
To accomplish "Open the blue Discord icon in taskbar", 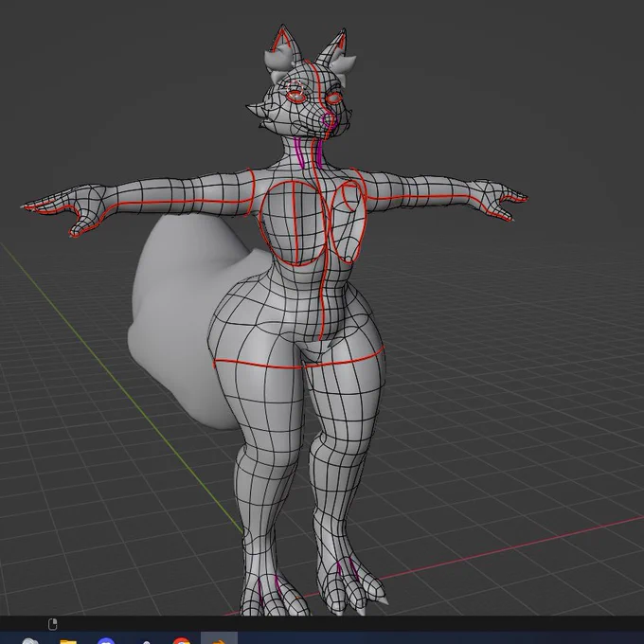I will [x=106, y=641].
